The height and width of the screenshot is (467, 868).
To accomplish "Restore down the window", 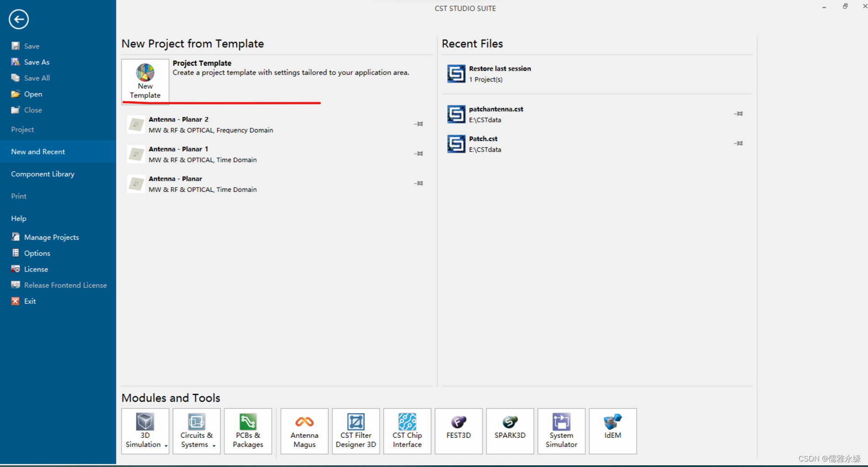I will (x=845, y=6).
